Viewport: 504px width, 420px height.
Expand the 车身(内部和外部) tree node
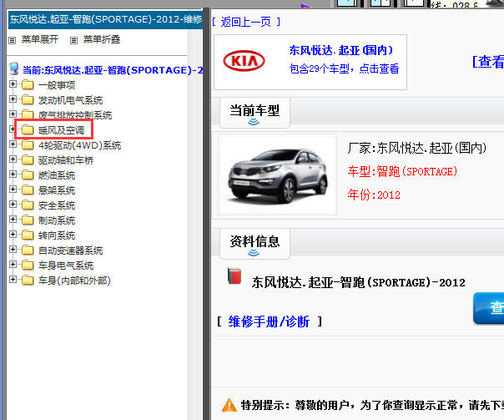point(13,279)
